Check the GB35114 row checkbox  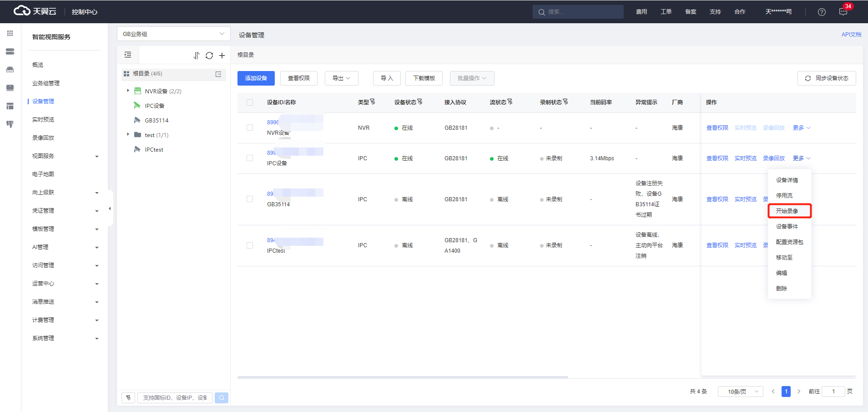[250, 199]
